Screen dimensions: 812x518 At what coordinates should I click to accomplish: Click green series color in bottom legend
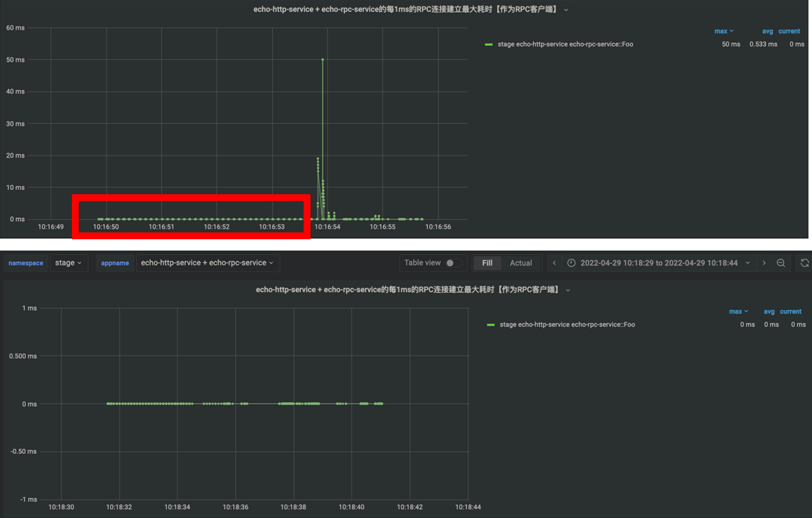point(491,324)
